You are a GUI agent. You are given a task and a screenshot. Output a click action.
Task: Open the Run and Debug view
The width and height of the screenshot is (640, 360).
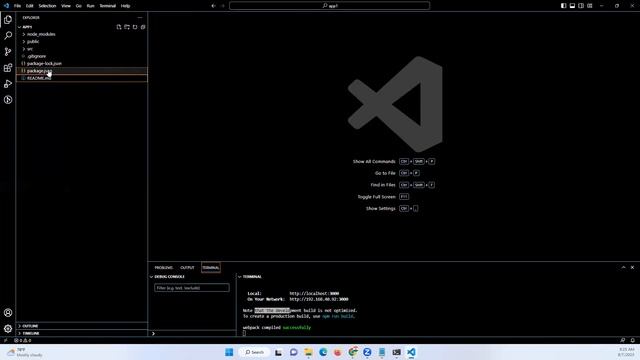pyautogui.click(x=8, y=84)
